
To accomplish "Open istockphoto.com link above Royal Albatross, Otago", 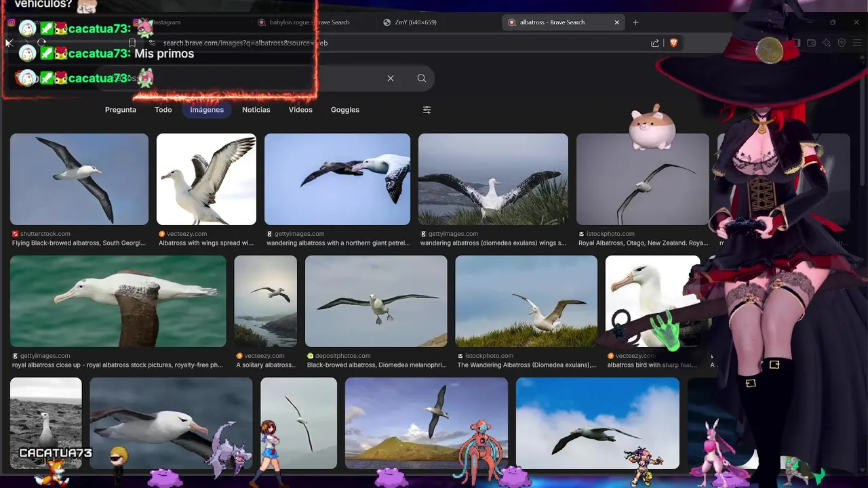I will tap(611, 234).
